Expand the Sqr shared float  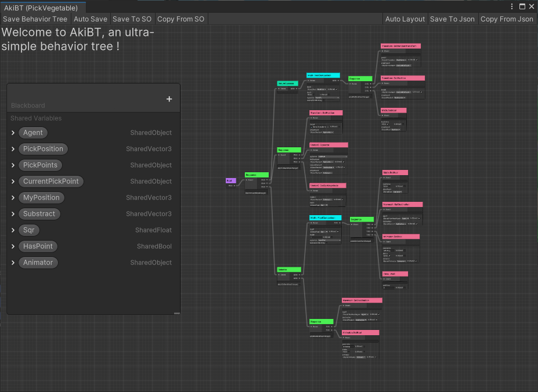click(13, 230)
